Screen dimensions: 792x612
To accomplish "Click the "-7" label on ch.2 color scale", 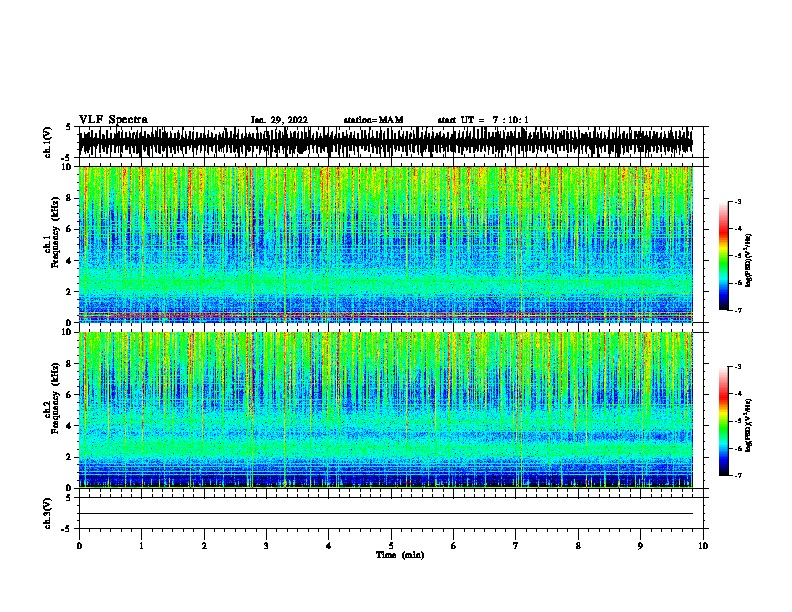I will click(x=738, y=476).
